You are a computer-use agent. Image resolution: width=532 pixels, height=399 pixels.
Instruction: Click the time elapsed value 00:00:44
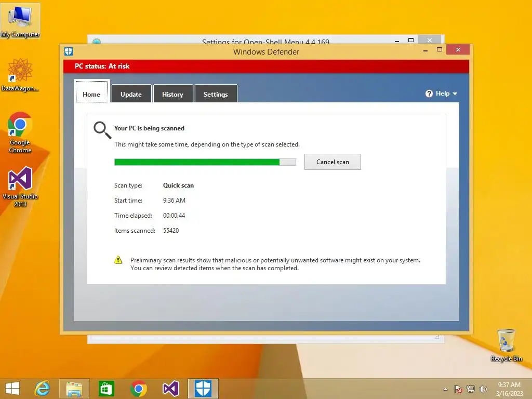(x=174, y=216)
